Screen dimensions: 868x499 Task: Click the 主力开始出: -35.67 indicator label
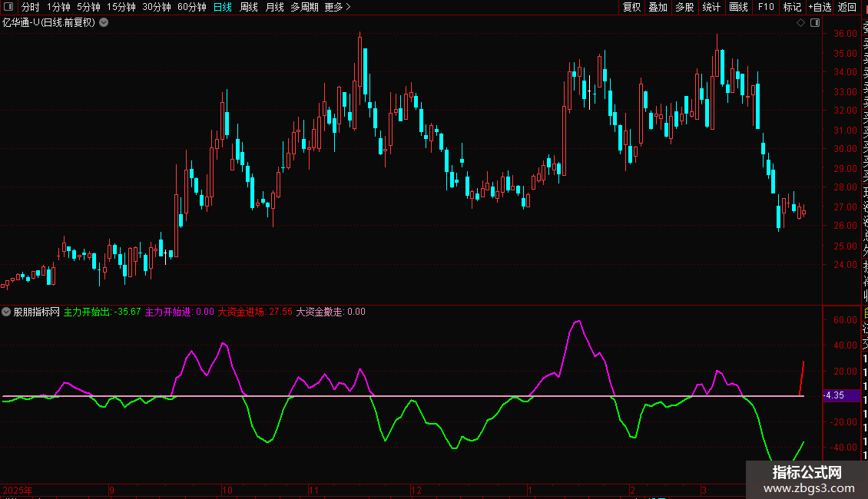(x=102, y=312)
